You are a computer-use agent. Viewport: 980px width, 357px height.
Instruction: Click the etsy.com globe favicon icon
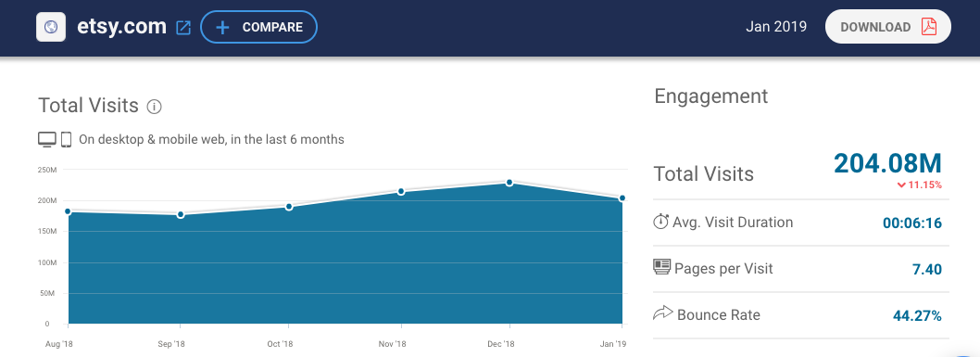(x=51, y=28)
